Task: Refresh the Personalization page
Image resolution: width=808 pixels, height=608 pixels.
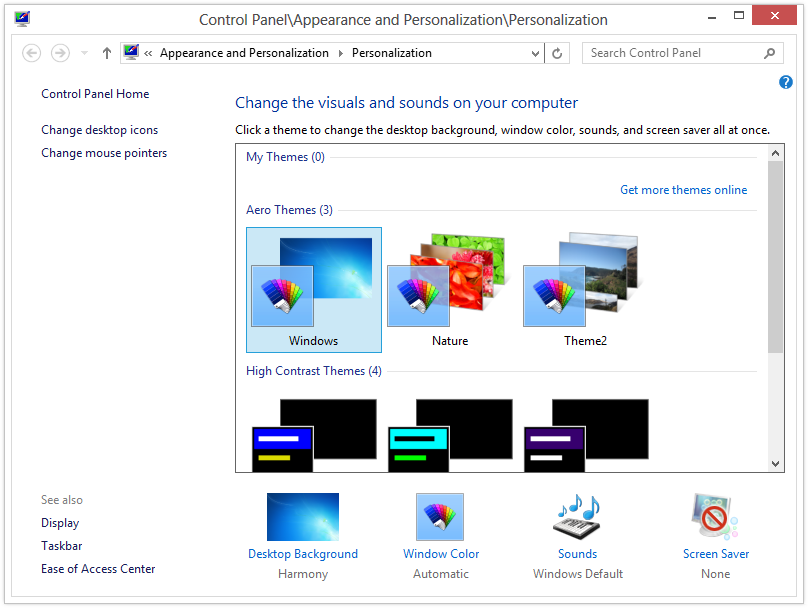Action: (x=557, y=53)
